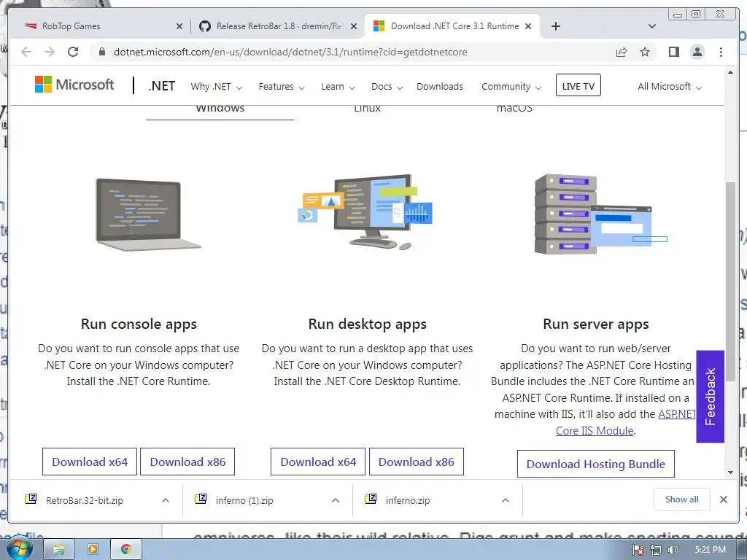Launch media player from taskbar
Screen dimensions: 747x560
coord(93,550)
